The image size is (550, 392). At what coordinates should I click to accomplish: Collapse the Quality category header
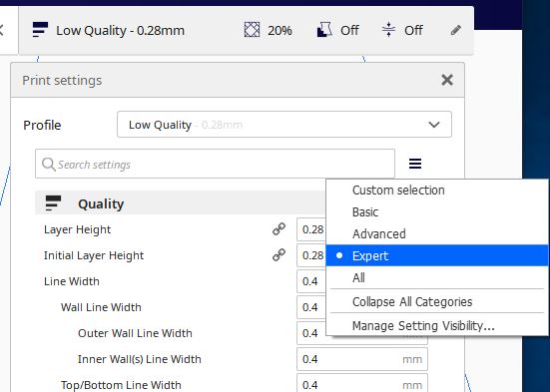pos(181,203)
